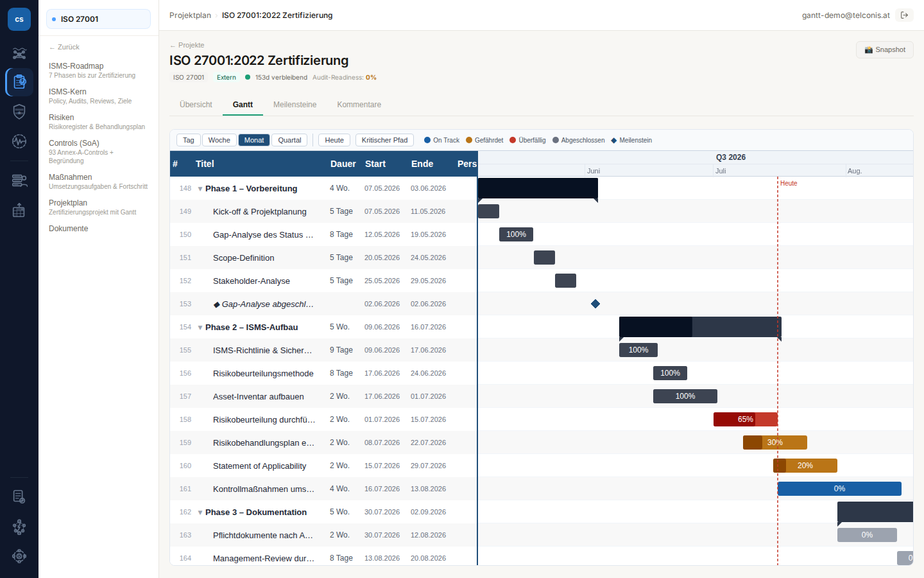The height and width of the screenshot is (578, 924).
Task: Open Dokumente in the sidebar
Action: click(99, 229)
